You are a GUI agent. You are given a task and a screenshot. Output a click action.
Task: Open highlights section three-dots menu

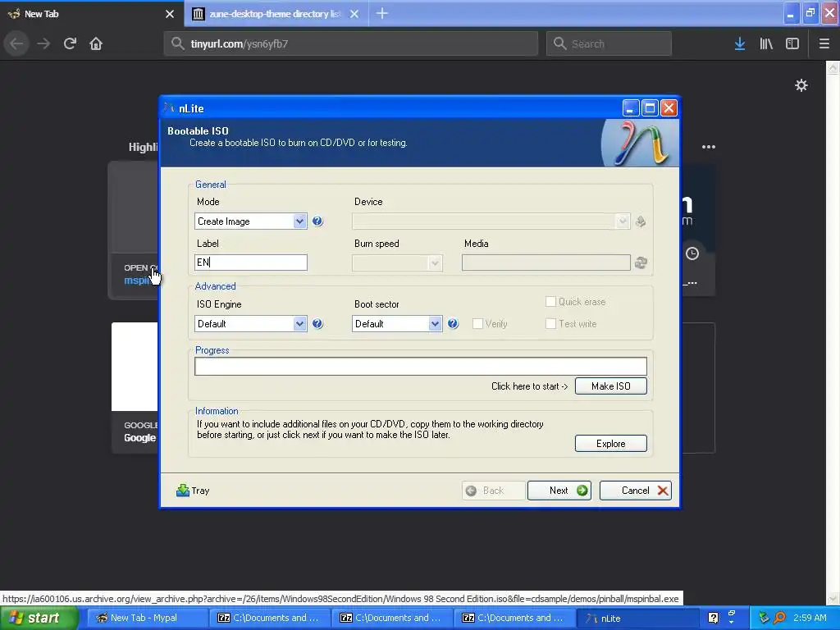708,147
